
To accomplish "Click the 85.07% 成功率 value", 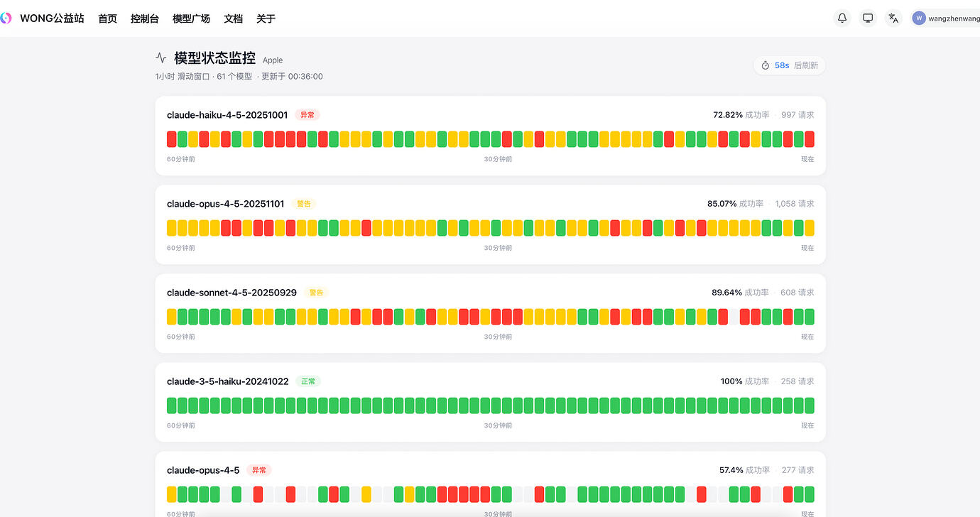I will [736, 204].
